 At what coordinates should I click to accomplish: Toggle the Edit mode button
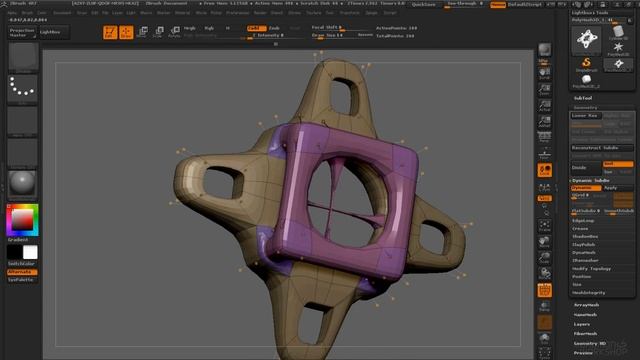tap(110, 32)
